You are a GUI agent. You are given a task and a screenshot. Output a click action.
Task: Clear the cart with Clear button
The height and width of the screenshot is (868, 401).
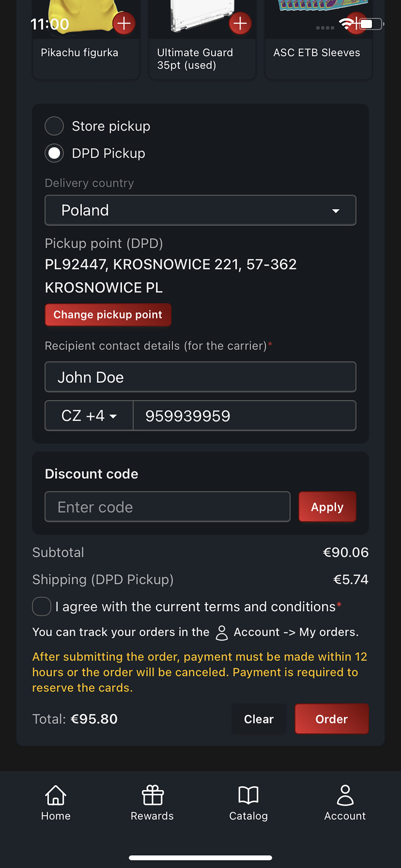point(259,719)
